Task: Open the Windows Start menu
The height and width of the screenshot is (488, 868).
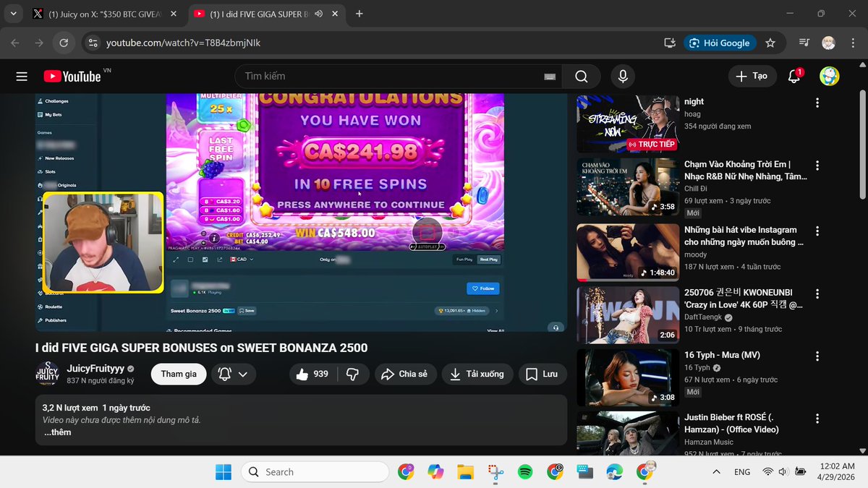Action: pyautogui.click(x=224, y=472)
